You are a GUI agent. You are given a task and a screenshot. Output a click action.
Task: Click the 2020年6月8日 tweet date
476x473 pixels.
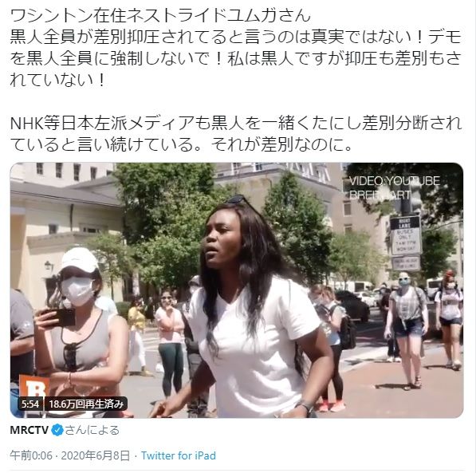click(96, 455)
